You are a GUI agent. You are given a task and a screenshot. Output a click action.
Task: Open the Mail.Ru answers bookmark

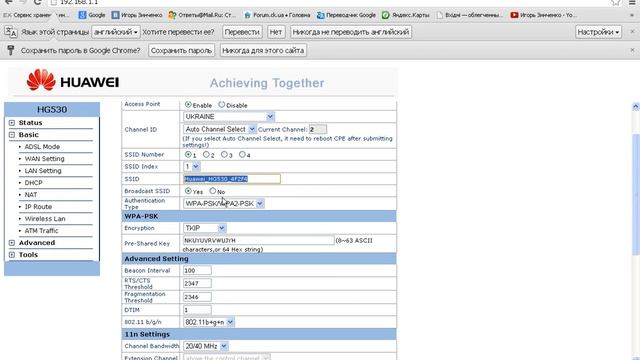pyautogui.click(x=202, y=15)
